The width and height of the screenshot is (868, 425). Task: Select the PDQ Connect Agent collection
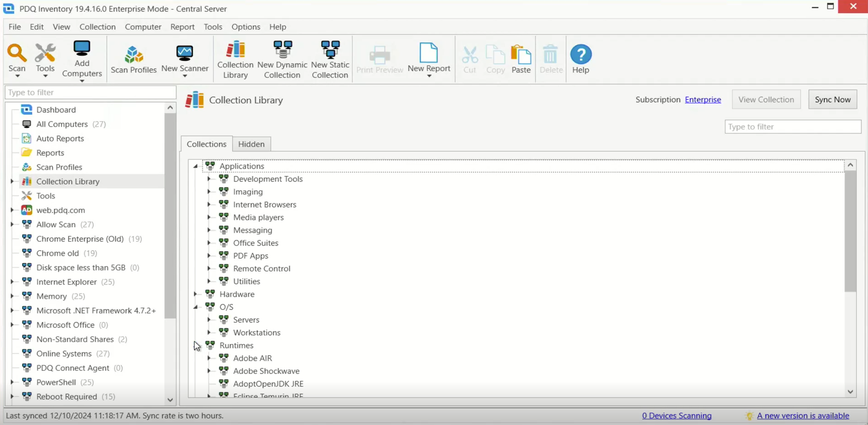73,368
